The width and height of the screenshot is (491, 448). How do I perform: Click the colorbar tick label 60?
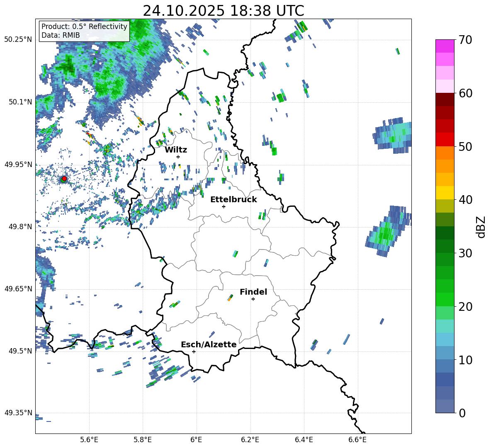coord(465,93)
